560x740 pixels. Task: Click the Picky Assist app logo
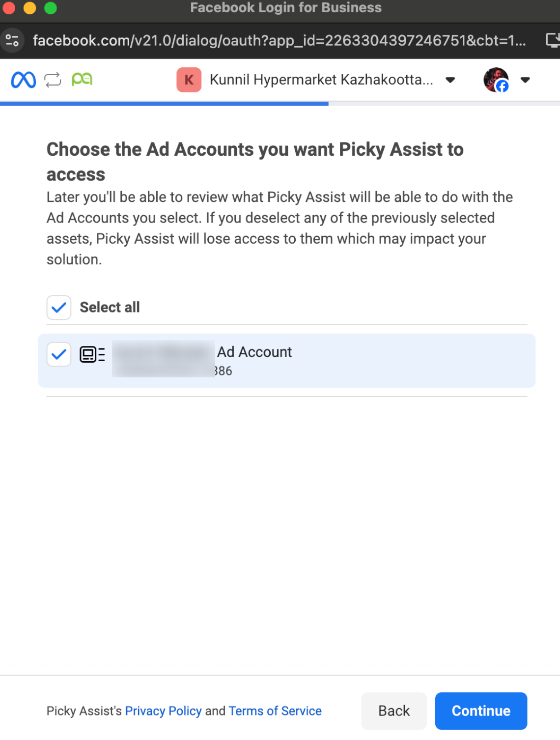coord(82,79)
